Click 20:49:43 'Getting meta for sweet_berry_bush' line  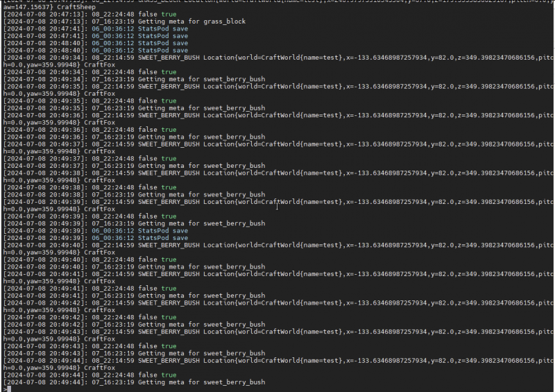[x=134, y=353]
